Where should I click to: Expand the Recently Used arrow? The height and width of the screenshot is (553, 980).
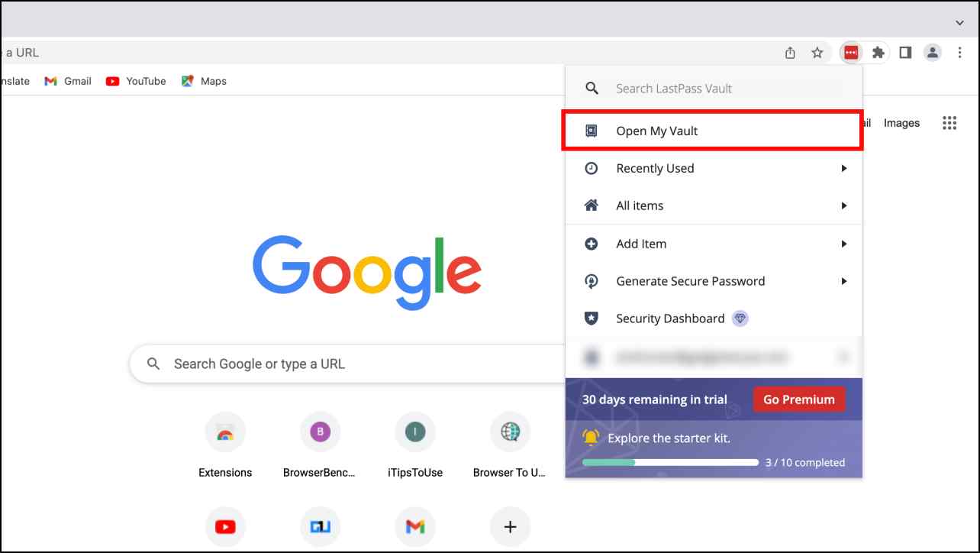tap(844, 168)
